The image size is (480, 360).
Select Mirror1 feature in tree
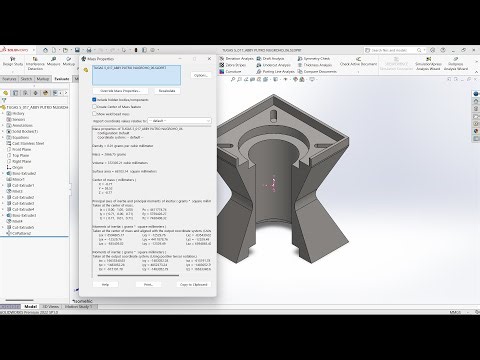[16, 180]
